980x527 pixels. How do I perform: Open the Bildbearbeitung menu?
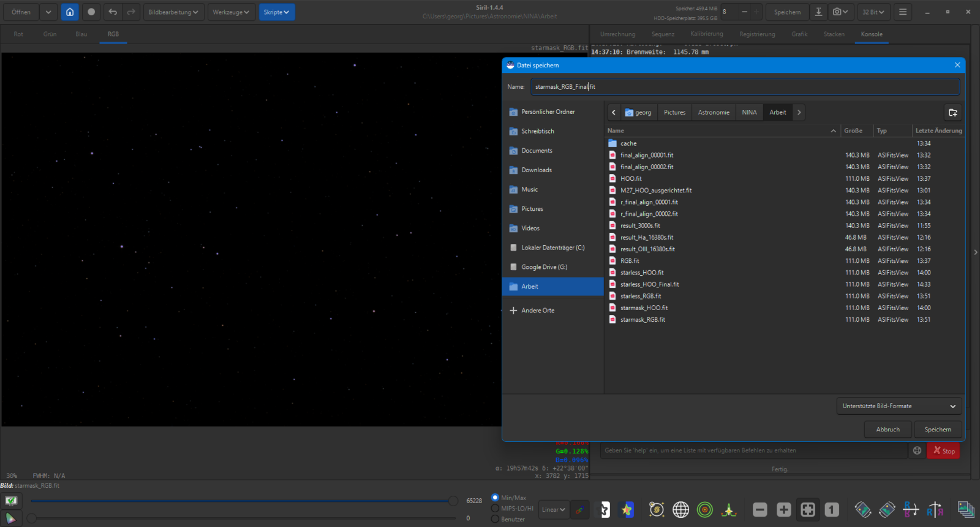(x=173, y=12)
